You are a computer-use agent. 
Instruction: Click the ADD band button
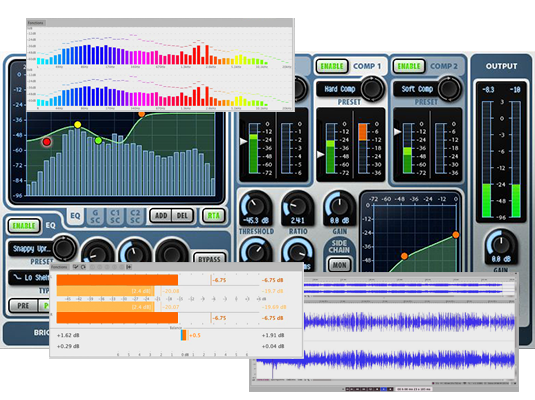point(161,216)
